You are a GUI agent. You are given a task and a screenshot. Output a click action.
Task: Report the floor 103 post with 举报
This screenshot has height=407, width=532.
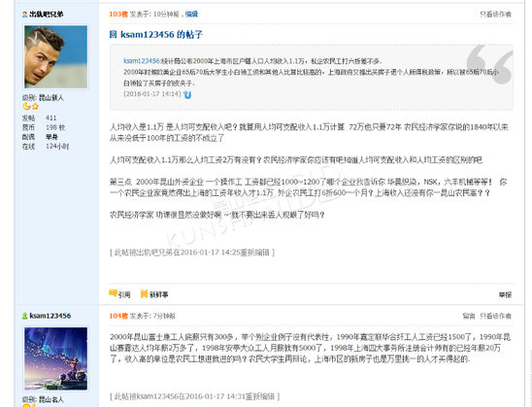tap(505, 294)
